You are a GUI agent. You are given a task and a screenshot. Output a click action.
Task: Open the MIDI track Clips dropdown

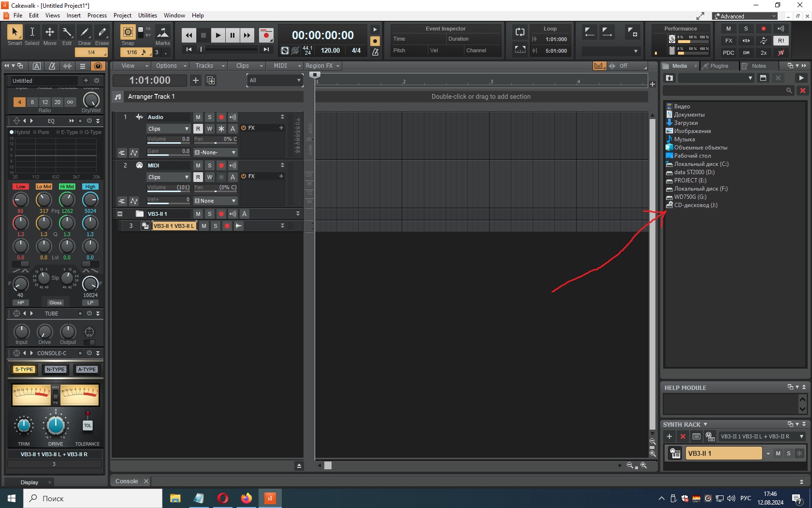(168, 177)
